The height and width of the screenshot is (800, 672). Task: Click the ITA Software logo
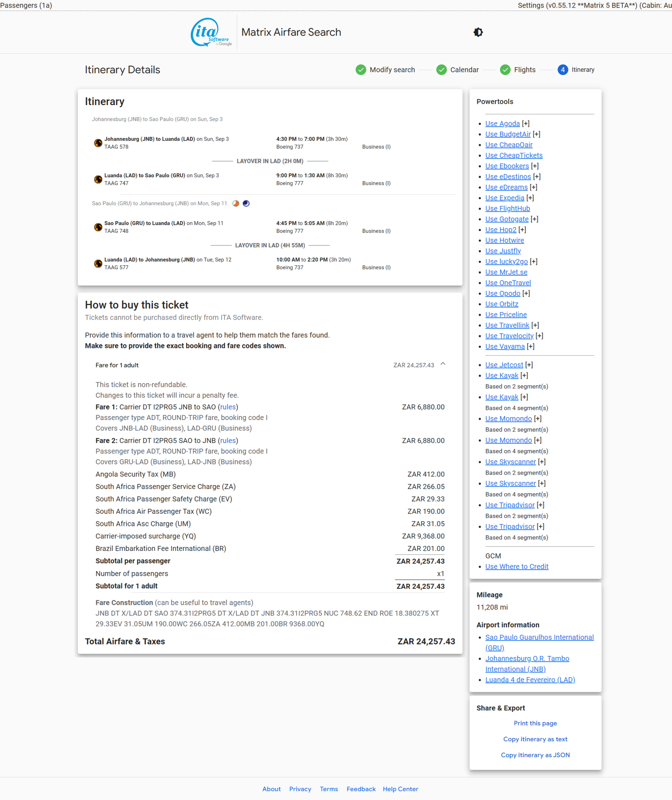pos(211,32)
